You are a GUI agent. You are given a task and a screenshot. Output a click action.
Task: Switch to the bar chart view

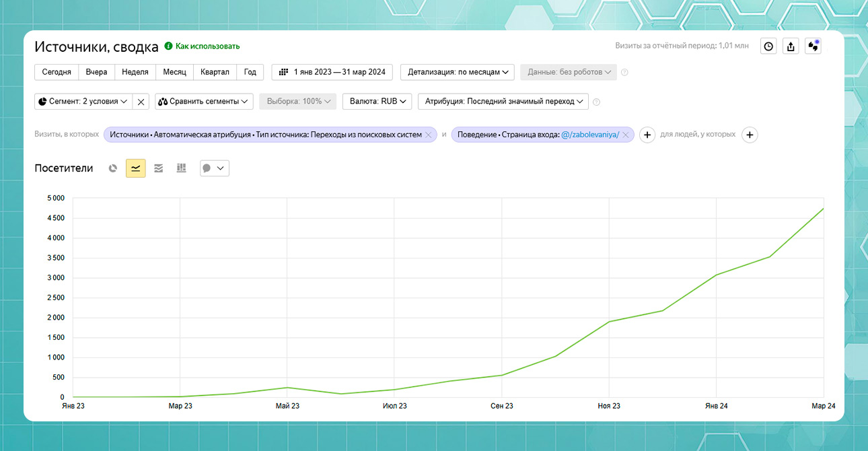click(x=181, y=168)
